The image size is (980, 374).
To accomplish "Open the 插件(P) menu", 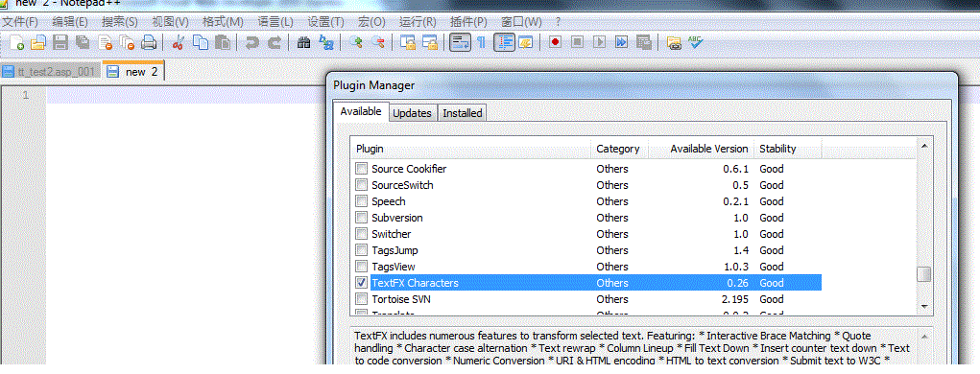I will click(468, 21).
